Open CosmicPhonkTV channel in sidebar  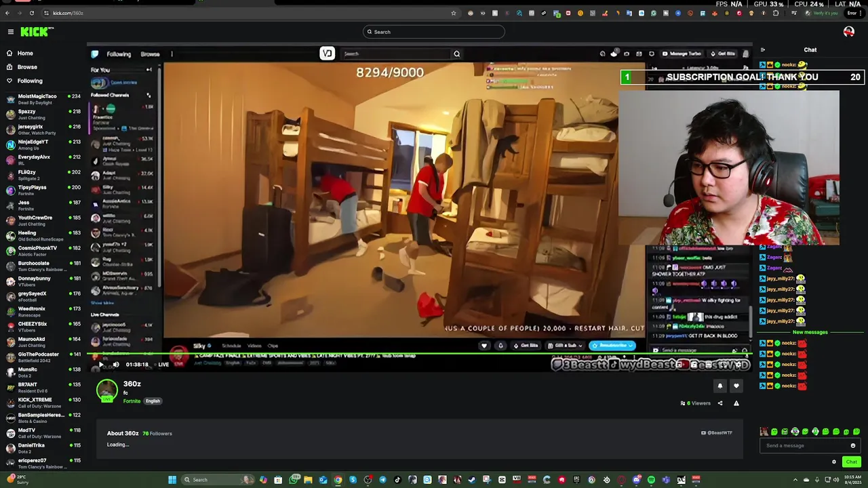coord(42,251)
